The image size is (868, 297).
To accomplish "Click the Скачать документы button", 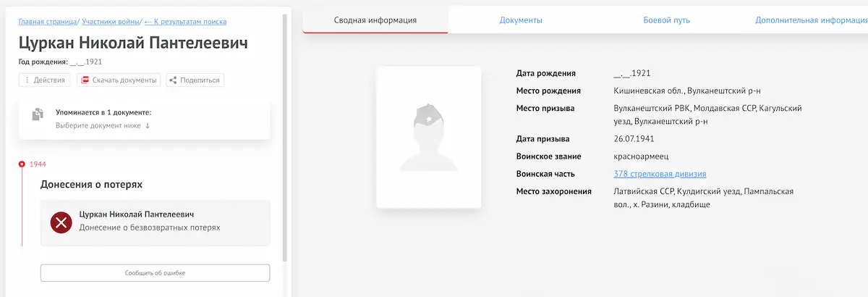I will [119, 80].
